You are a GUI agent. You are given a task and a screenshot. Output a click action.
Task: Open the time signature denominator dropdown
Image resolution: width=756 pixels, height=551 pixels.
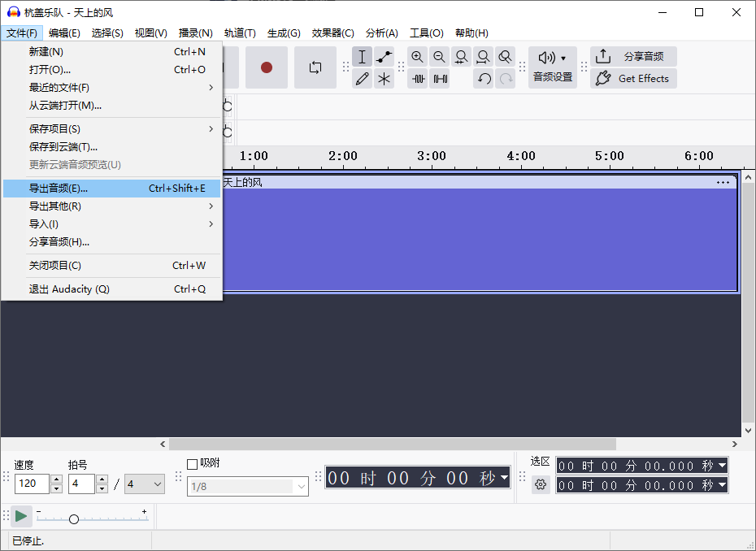(144, 484)
